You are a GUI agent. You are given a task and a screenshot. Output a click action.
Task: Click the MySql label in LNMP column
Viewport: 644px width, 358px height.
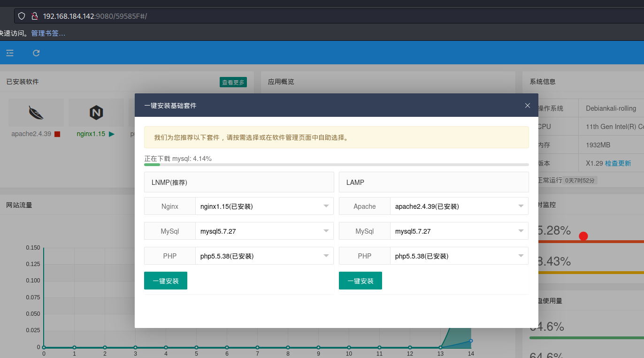click(x=170, y=231)
